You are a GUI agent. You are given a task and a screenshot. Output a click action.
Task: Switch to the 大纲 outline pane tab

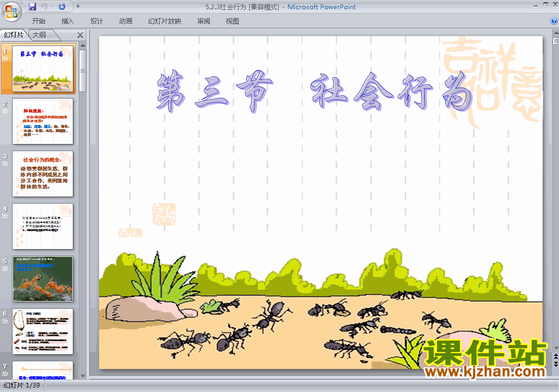pyautogui.click(x=39, y=34)
